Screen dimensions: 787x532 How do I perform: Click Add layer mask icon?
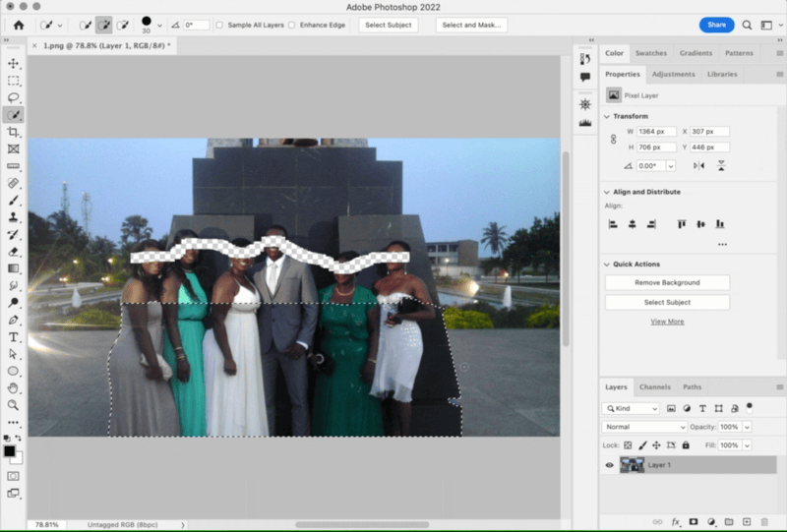coord(694,522)
